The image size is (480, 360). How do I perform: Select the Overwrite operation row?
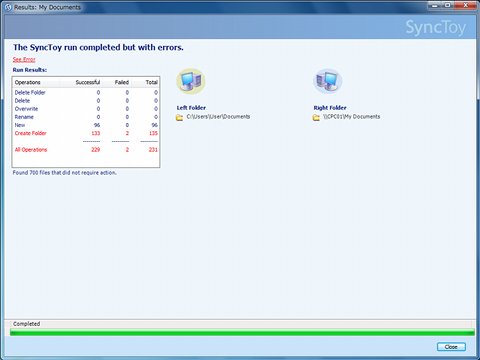tap(86, 109)
